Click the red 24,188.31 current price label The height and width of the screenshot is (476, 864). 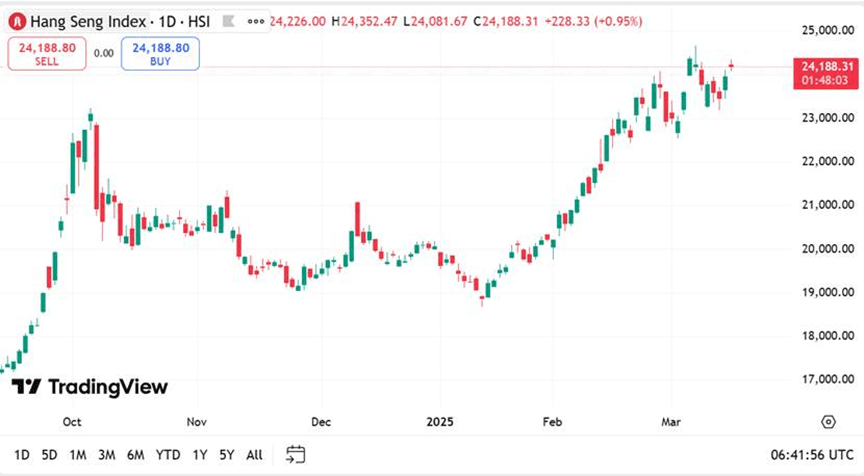click(x=827, y=66)
